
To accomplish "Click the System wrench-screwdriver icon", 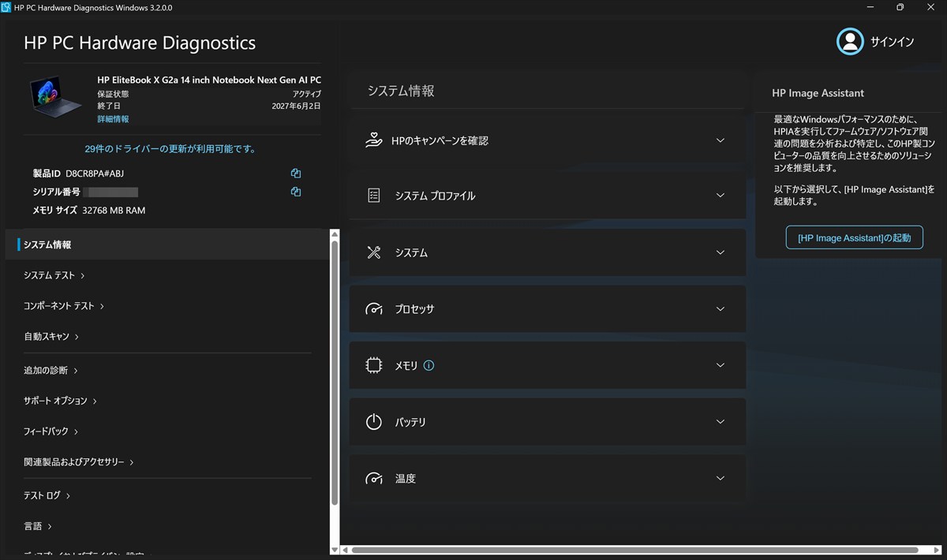I will point(374,252).
